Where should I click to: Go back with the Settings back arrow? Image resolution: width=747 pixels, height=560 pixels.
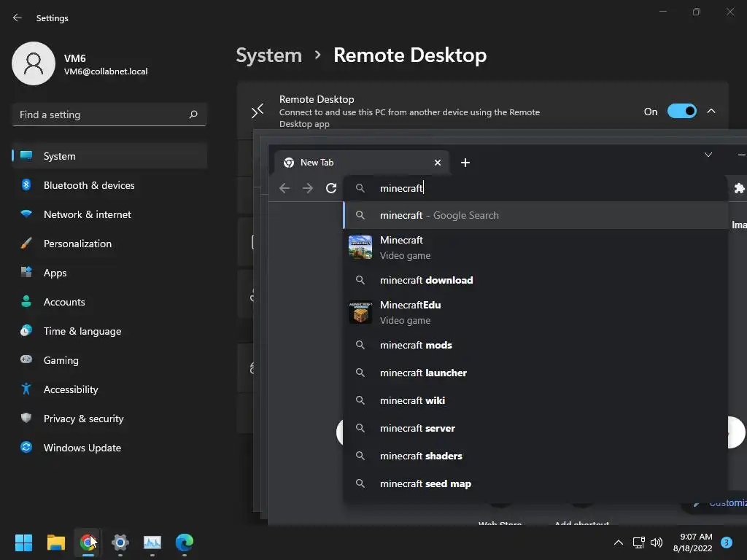[x=18, y=18]
